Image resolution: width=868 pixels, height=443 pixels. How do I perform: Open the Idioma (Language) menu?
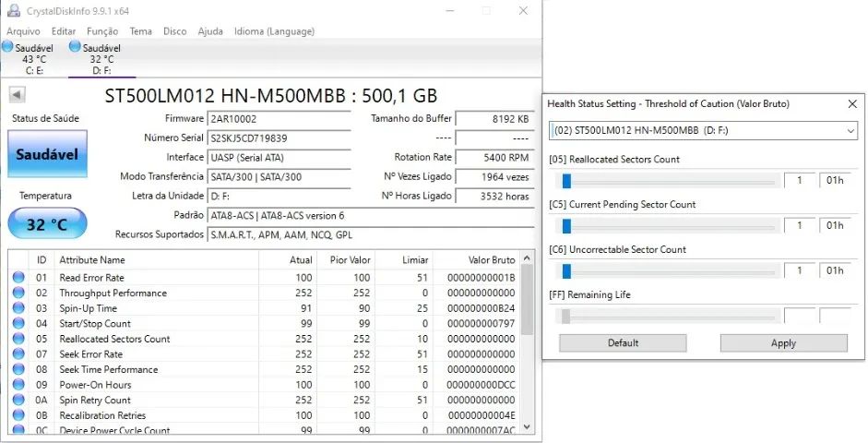274,31
